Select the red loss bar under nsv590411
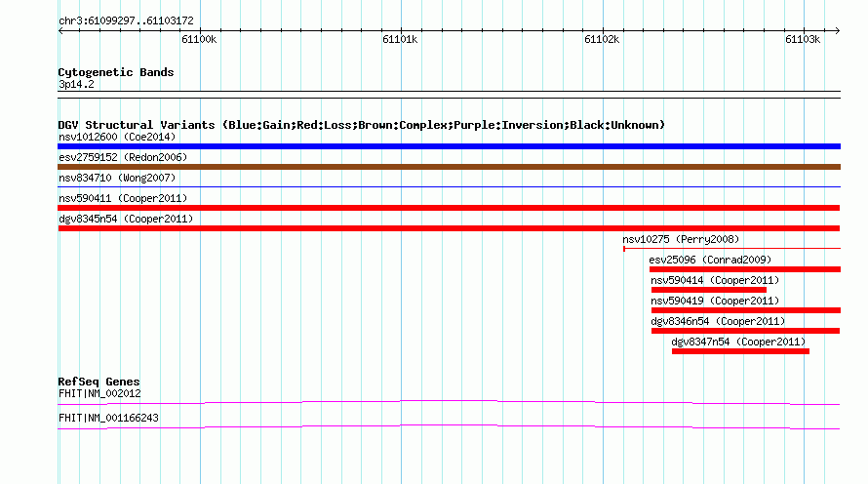The width and height of the screenshot is (868, 484). [x=449, y=208]
